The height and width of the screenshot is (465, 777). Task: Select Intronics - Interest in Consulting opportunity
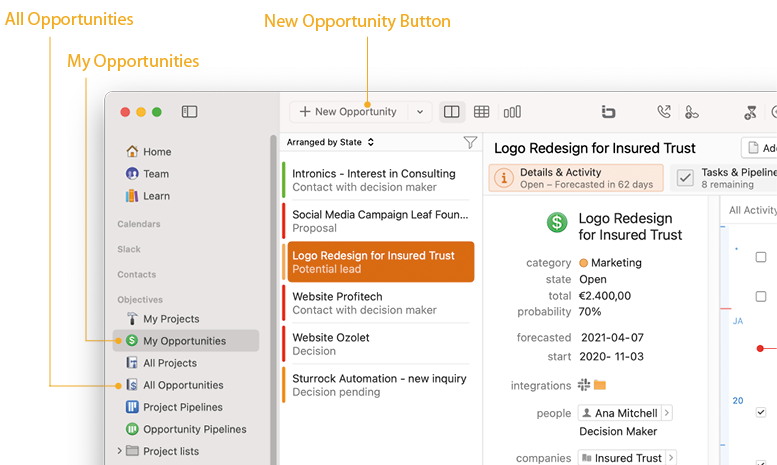[x=376, y=180]
